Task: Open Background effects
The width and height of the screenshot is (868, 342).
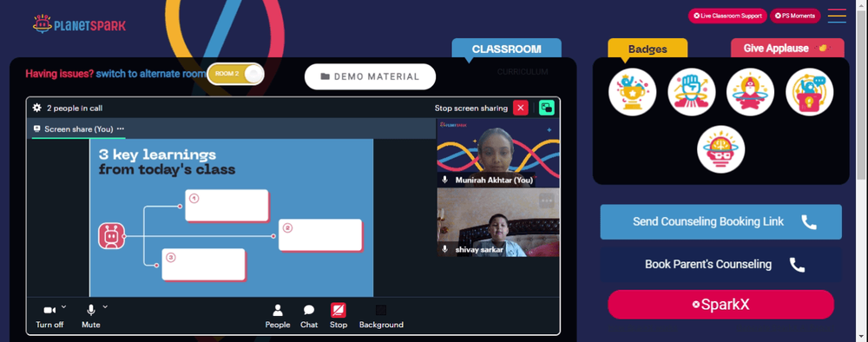Action: click(381, 317)
